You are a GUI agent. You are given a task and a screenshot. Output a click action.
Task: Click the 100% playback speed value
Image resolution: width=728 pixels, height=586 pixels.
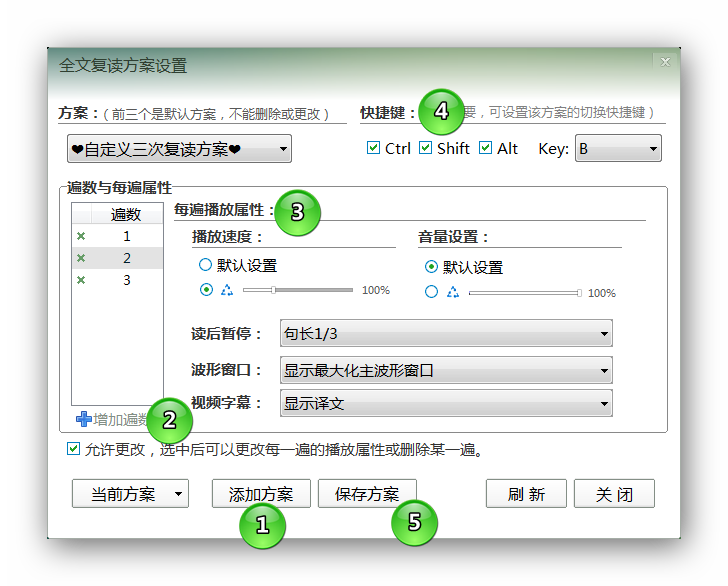pyautogui.click(x=376, y=290)
